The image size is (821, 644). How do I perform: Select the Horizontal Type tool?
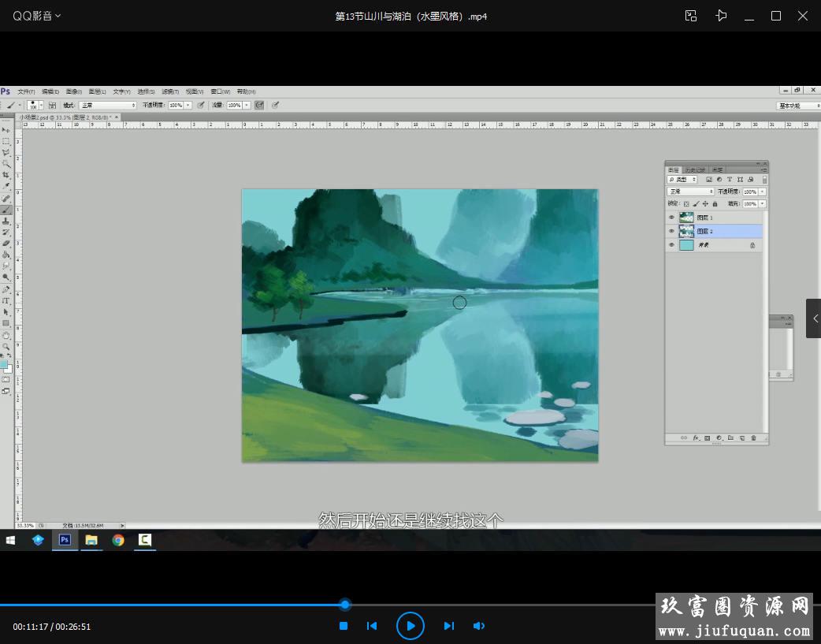tap(6, 301)
